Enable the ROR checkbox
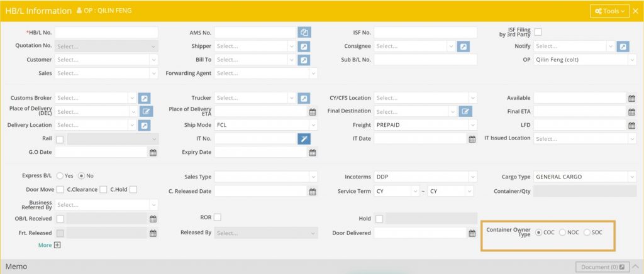644x274 pixels. (x=218, y=217)
